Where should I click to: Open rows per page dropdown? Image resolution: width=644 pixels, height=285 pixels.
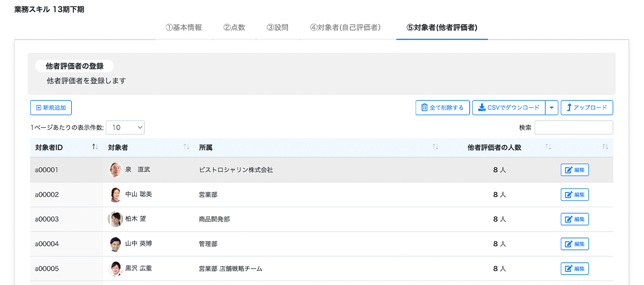(x=125, y=128)
